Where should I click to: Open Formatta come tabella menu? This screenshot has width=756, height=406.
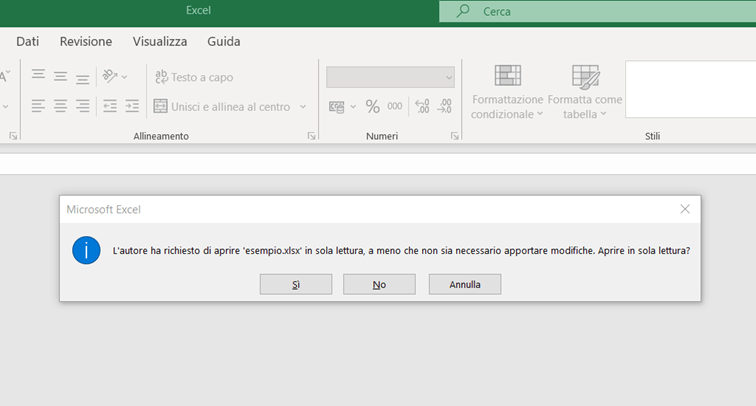tap(585, 92)
